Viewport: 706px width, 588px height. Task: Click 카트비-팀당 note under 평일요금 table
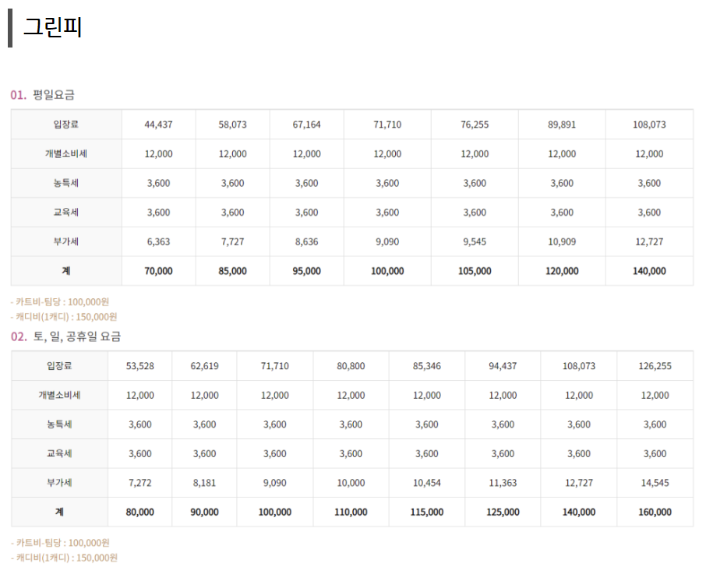(x=60, y=302)
